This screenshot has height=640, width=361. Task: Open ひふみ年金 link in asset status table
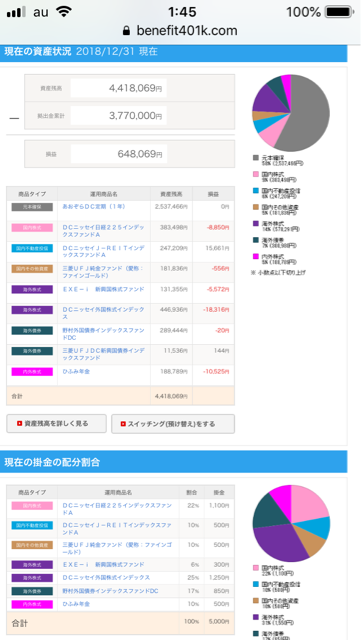tap(76, 371)
